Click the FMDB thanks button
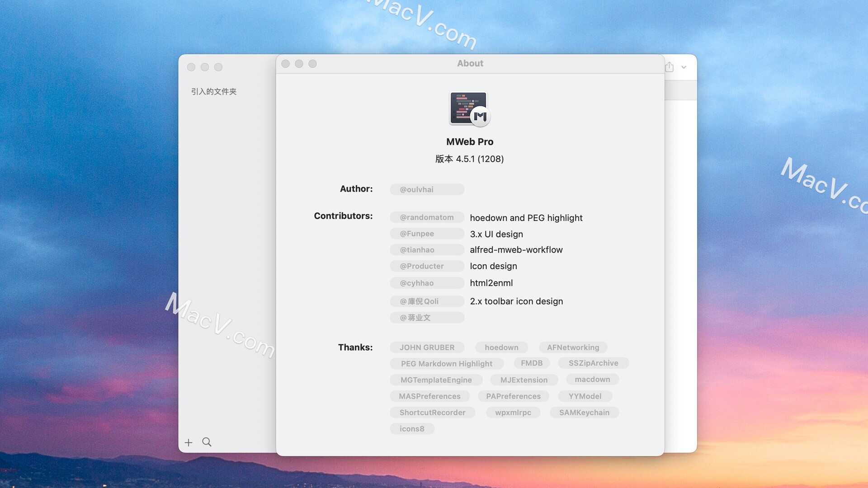This screenshot has height=488, width=868. (532, 363)
